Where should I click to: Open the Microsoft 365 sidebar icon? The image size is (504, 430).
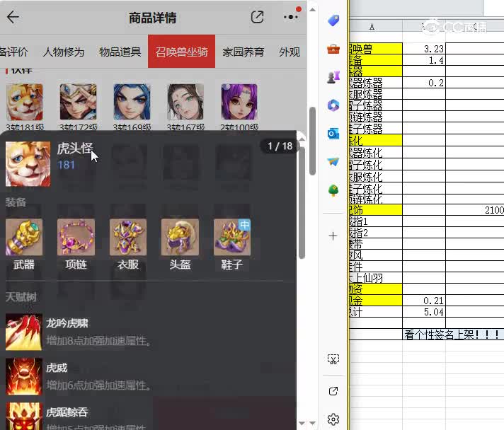[x=333, y=105]
